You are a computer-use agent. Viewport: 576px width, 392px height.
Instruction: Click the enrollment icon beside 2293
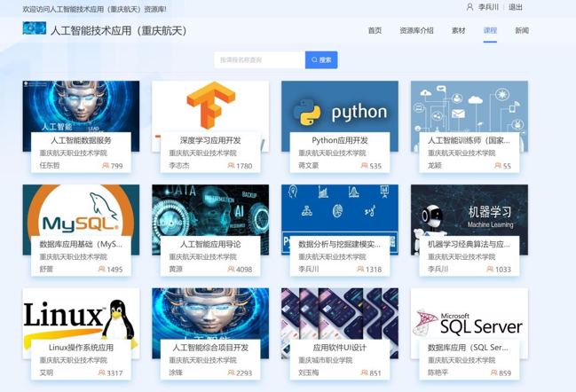click(231, 372)
